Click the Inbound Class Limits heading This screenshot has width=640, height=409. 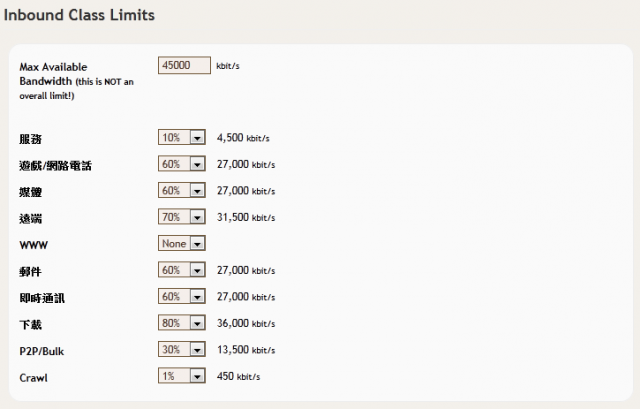[80, 16]
